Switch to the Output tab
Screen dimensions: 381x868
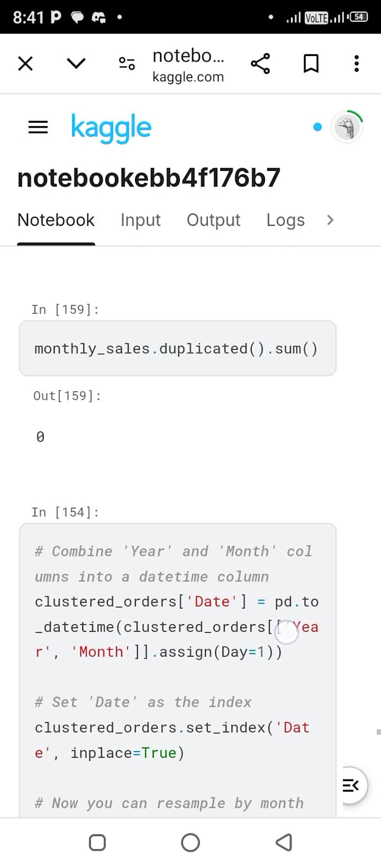point(213,220)
